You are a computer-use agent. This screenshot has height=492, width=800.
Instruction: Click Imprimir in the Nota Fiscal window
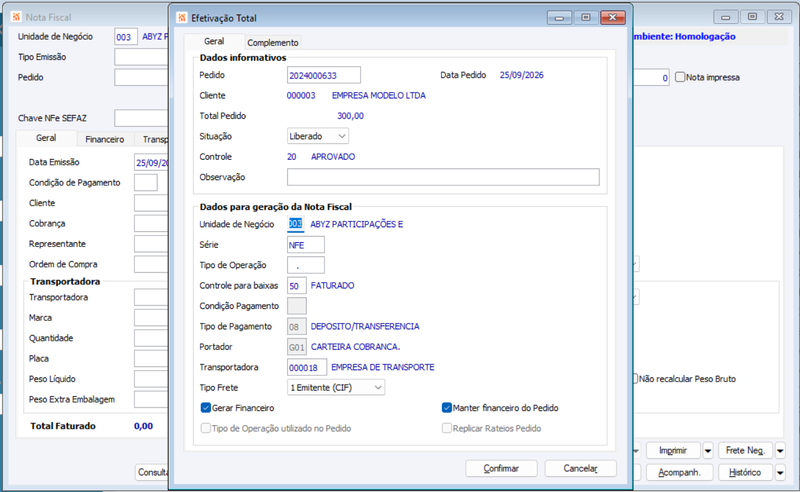pos(673,451)
